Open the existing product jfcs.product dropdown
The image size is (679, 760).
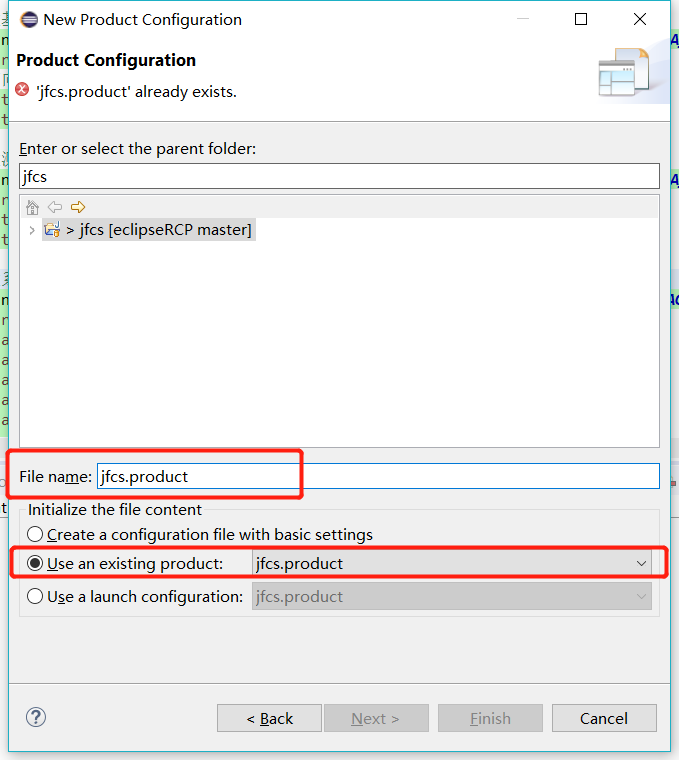click(x=452, y=563)
